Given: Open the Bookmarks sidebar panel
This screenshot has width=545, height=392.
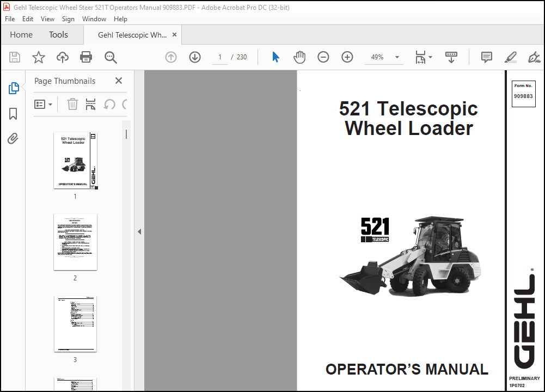Looking at the screenshot, I should (x=13, y=114).
